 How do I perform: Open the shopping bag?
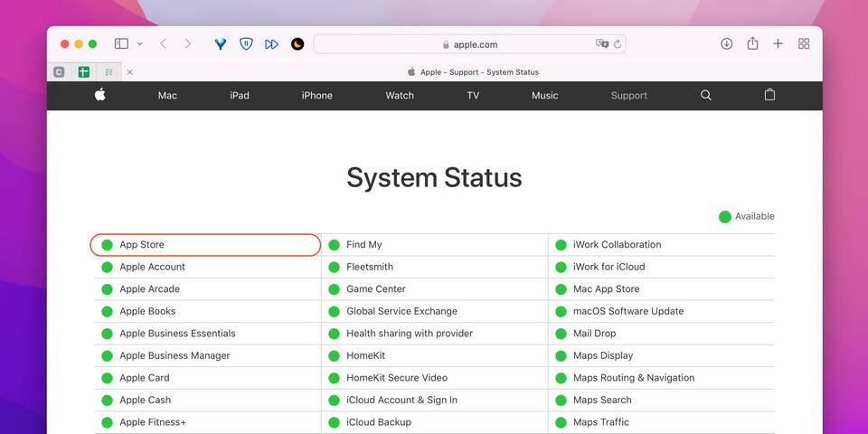(x=769, y=95)
